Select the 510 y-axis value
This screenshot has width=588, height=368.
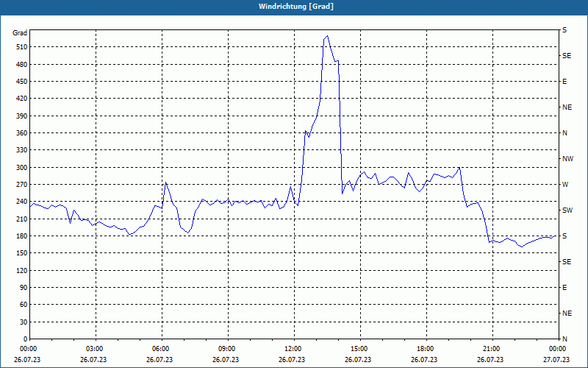click(x=21, y=47)
